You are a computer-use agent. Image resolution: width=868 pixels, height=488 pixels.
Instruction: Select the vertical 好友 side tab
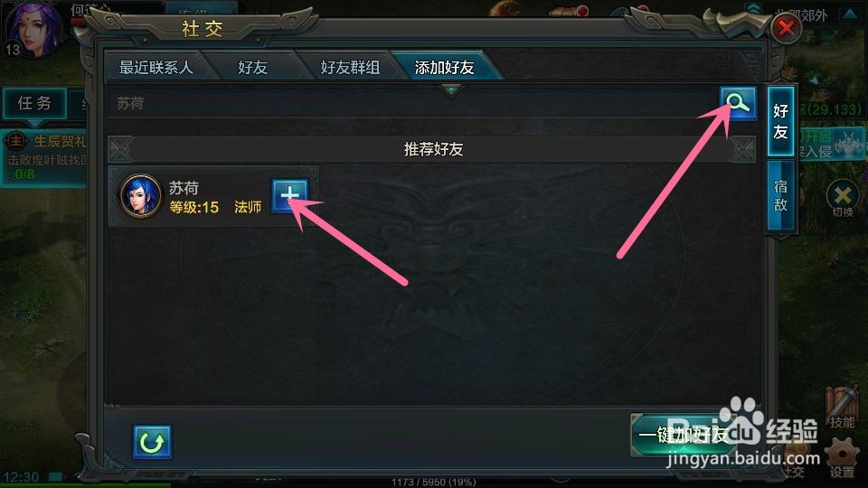(x=780, y=121)
